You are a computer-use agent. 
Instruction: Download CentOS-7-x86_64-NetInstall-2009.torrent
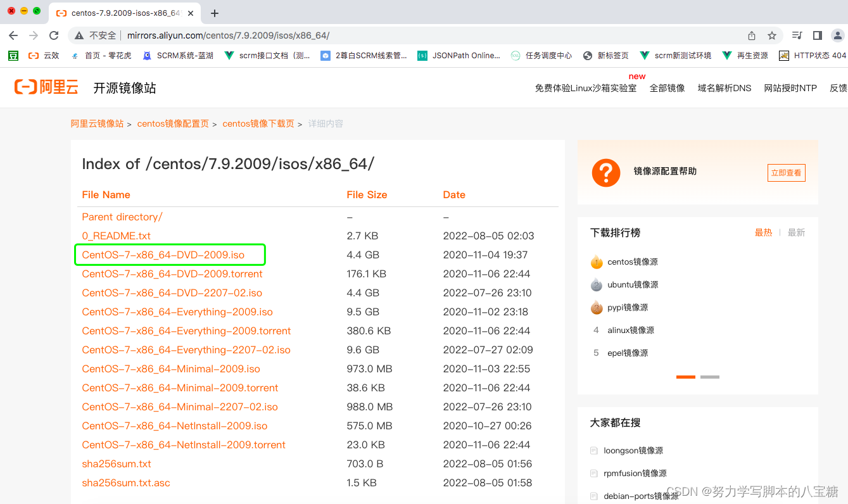click(x=184, y=444)
